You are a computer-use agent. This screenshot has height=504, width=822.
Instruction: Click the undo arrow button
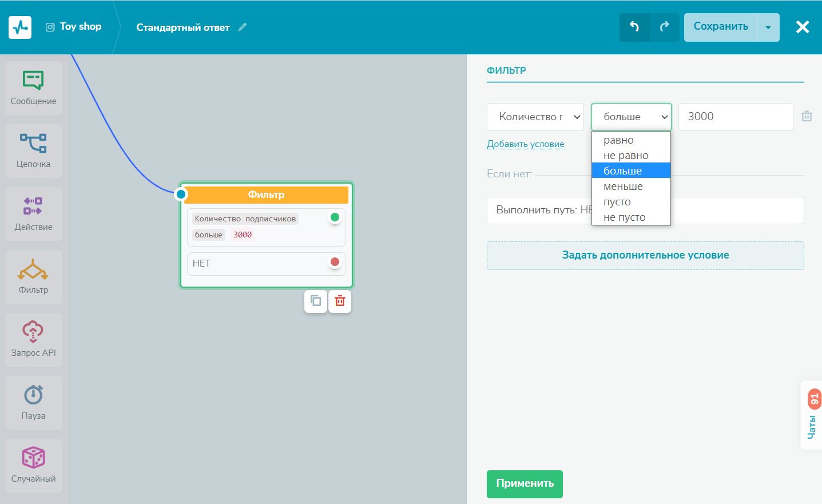pos(634,27)
